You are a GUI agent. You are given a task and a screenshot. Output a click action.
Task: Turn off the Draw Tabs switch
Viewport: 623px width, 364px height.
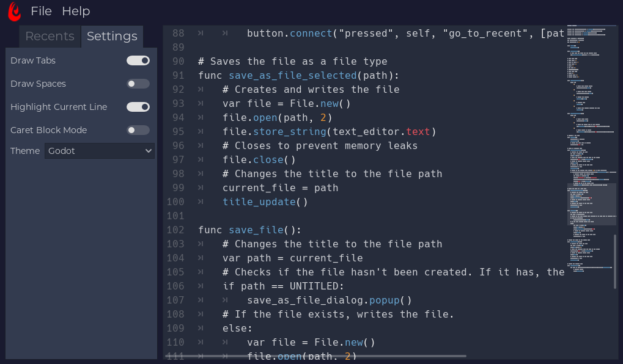pos(138,60)
